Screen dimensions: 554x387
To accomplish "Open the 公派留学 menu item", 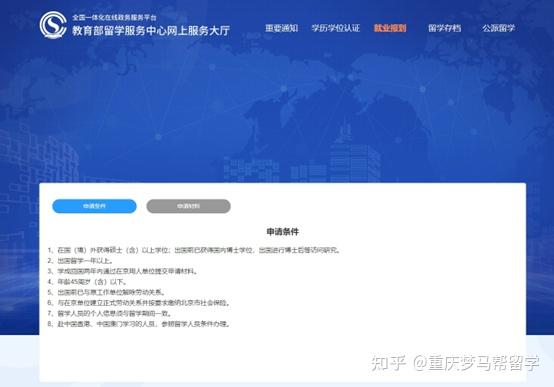I will tap(499, 28).
